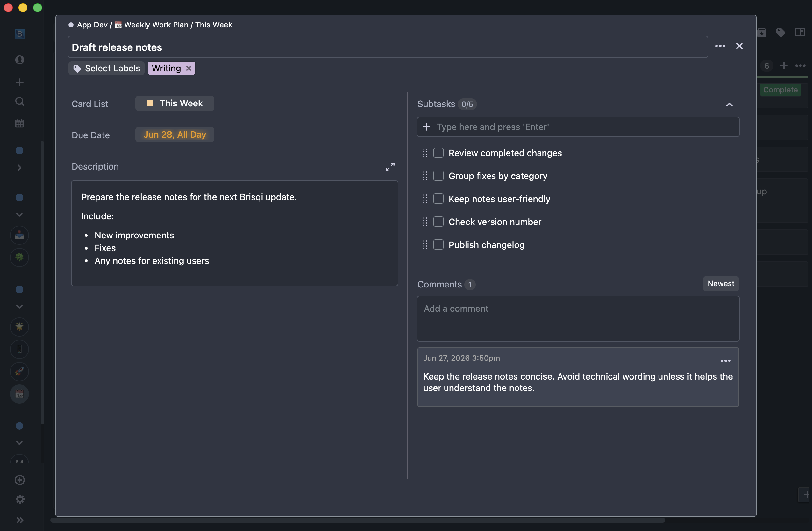Open the Select Labels dropdown
Screen dimensions: 812x531
[x=106, y=68]
